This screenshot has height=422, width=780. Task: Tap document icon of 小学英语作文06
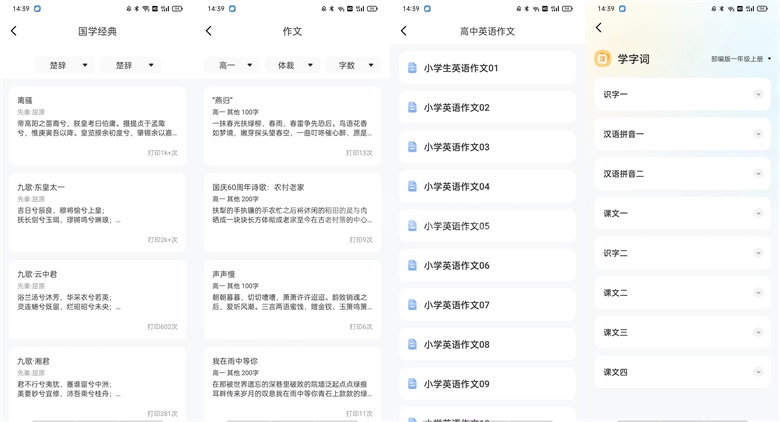(412, 265)
